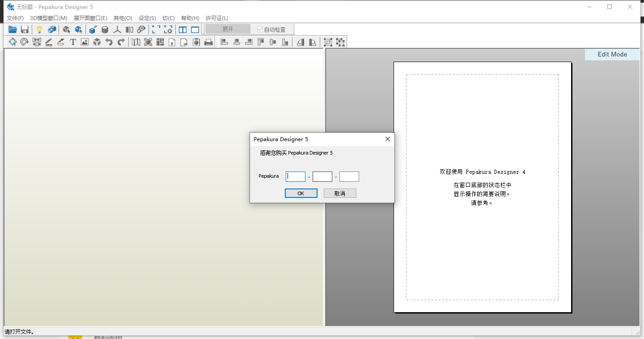Click the page number # icon

172,42
